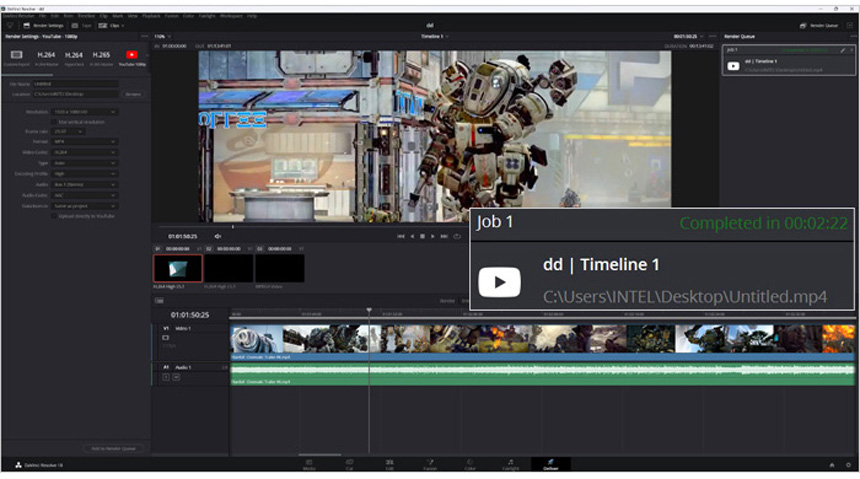Viewport: 860px width, 479px height.
Task: Open the Resolution dropdown
Action: [85, 112]
